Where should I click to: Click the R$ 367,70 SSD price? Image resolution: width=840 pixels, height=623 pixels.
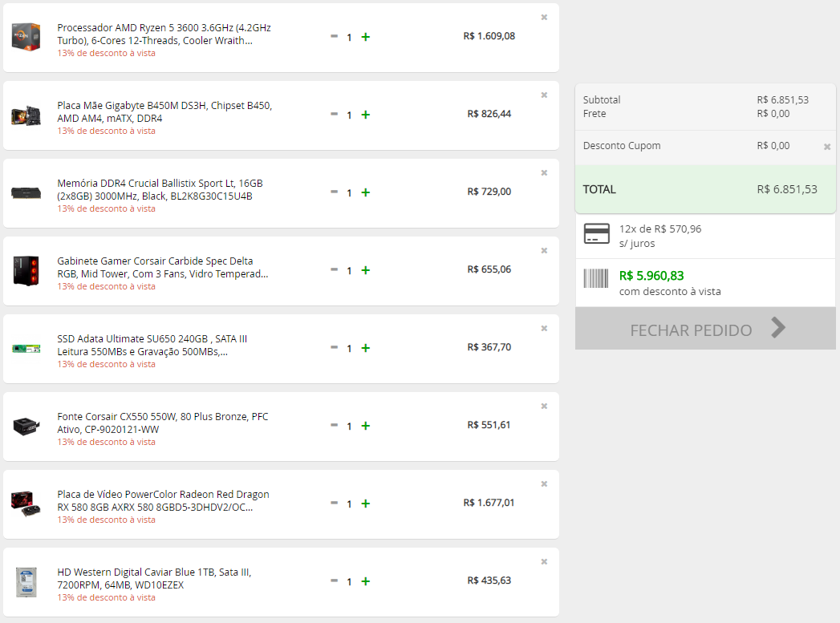coord(489,347)
